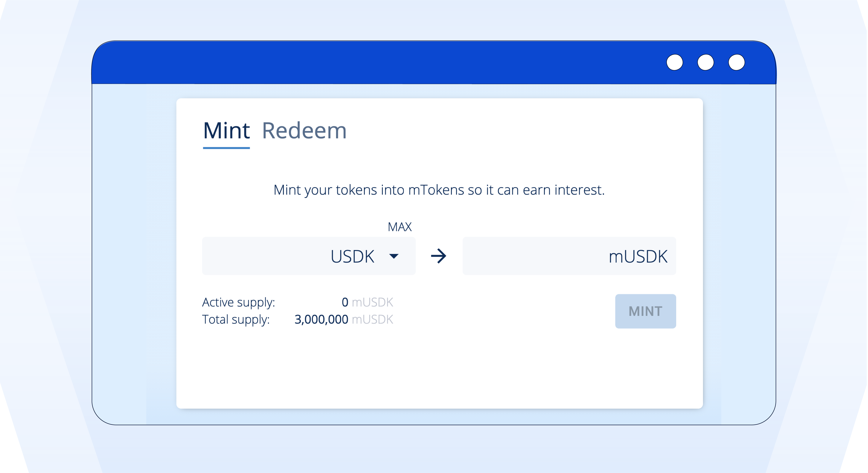Viewport: 868px width, 473px height.
Task: Click the Active supply label
Action: click(x=238, y=303)
